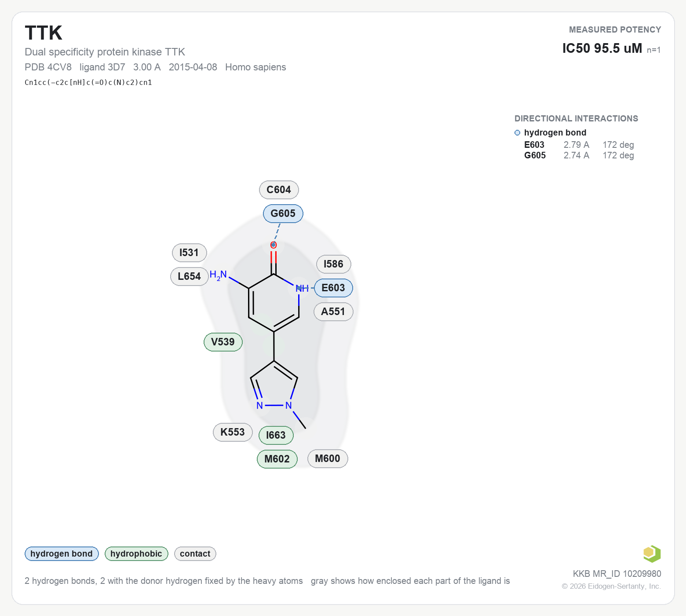Screen dimensions: 686x616
Task: Click the TTK title heading
Action: point(44,33)
